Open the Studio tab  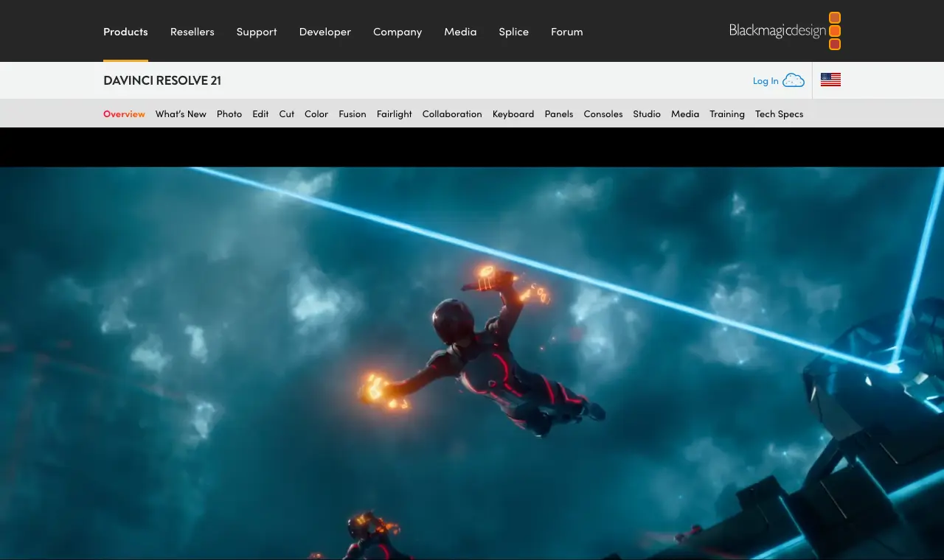pyautogui.click(x=647, y=113)
